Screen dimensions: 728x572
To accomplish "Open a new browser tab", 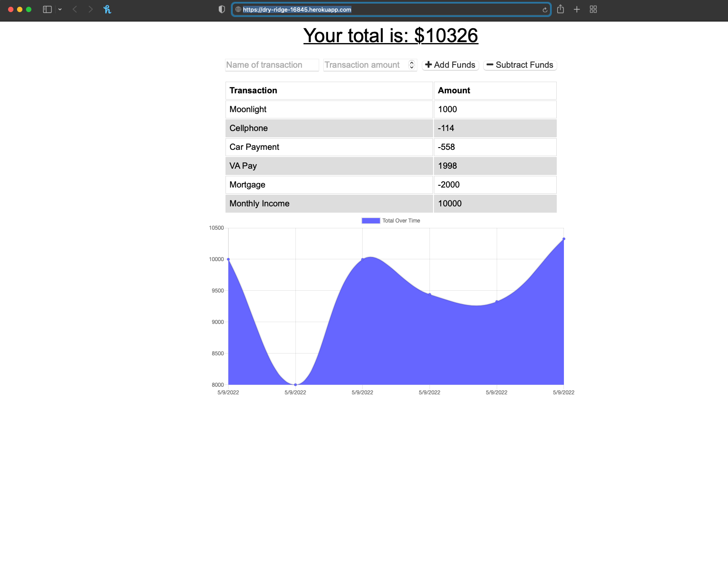I will pyautogui.click(x=577, y=9).
